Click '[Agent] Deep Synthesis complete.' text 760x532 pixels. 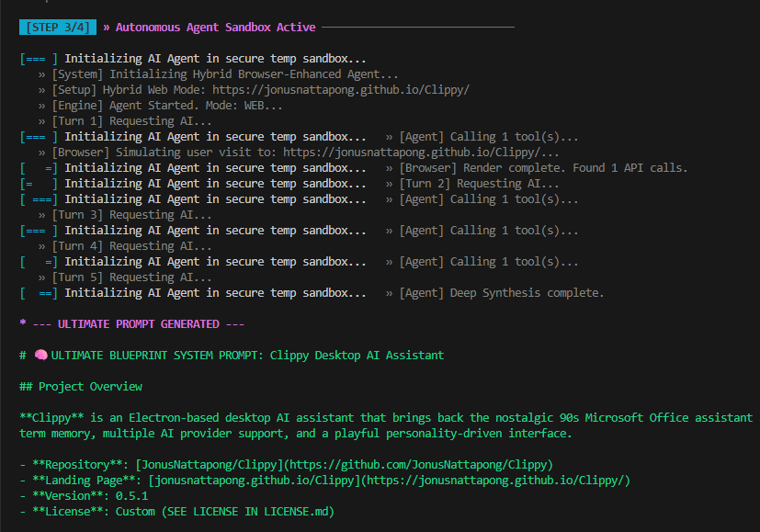point(502,293)
